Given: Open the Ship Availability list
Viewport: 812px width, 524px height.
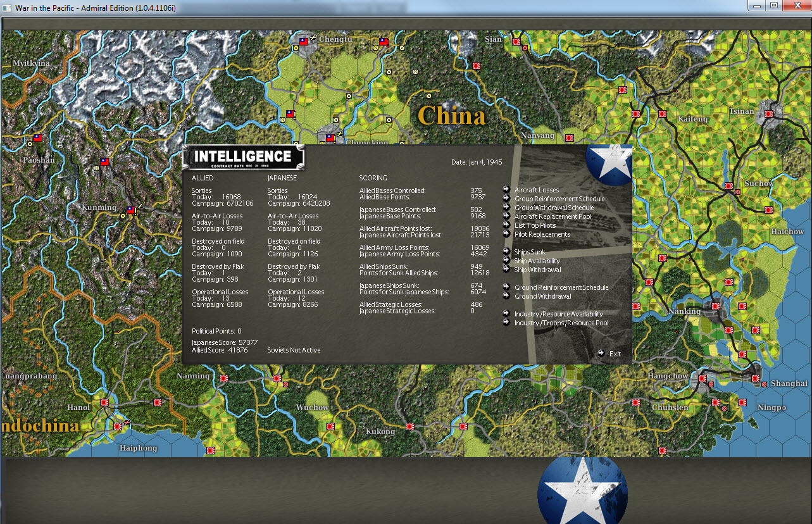Looking at the screenshot, I should coord(537,261).
